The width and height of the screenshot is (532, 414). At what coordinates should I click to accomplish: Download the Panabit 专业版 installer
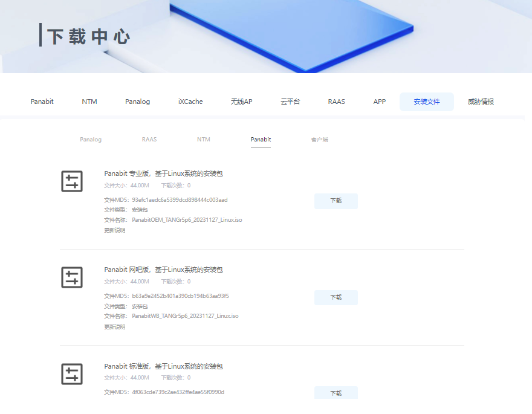pos(336,201)
